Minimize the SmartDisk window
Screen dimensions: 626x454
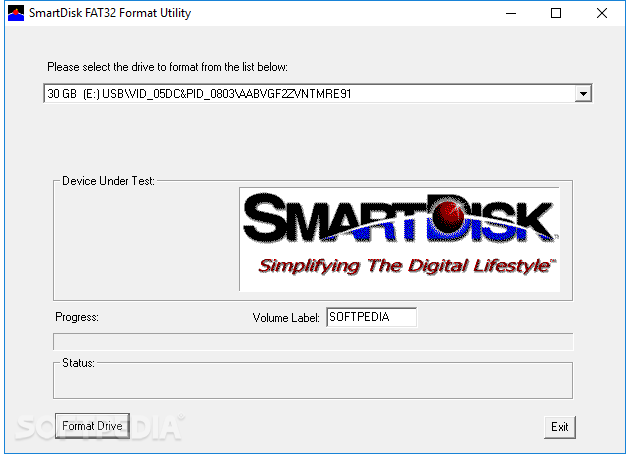click(x=511, y=13)
